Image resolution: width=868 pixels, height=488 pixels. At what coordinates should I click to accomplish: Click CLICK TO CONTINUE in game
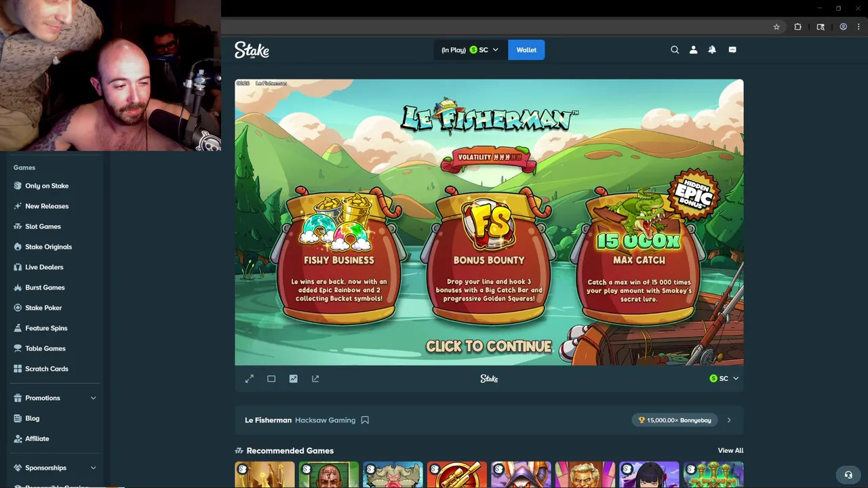point(488,346)
